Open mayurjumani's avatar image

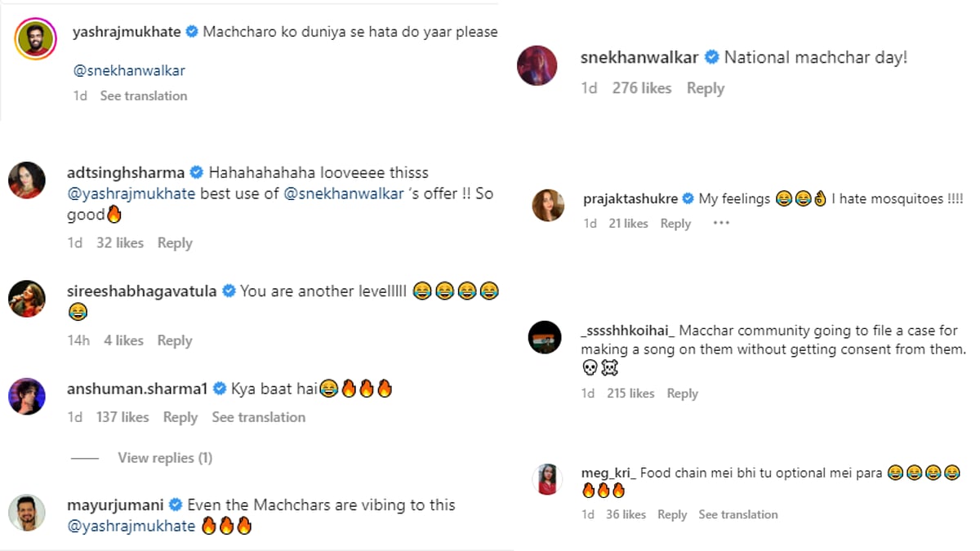pos(26,513)
